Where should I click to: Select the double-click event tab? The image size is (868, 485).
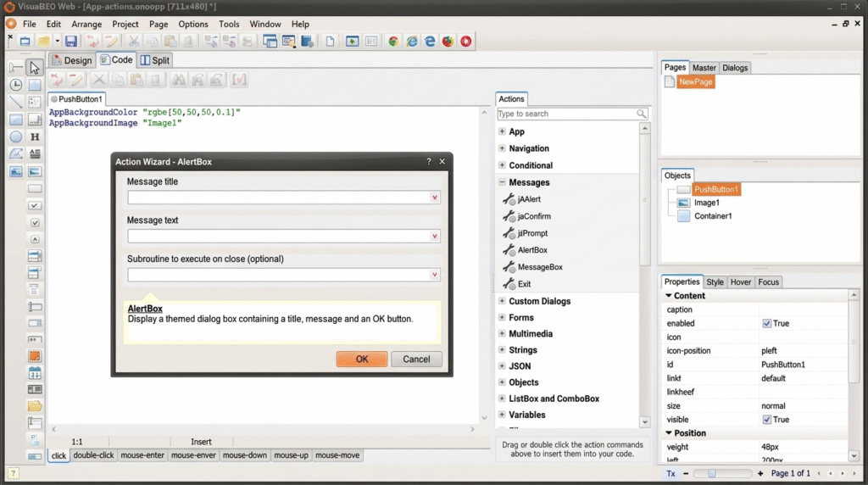93,455
